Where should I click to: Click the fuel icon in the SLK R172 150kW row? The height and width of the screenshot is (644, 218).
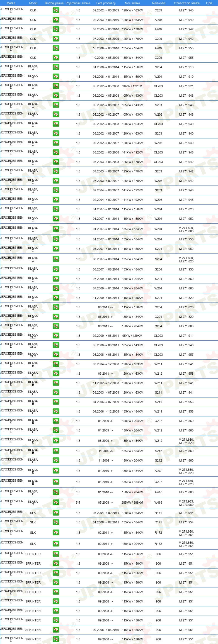pyautogui.click(x=56, y=544)
